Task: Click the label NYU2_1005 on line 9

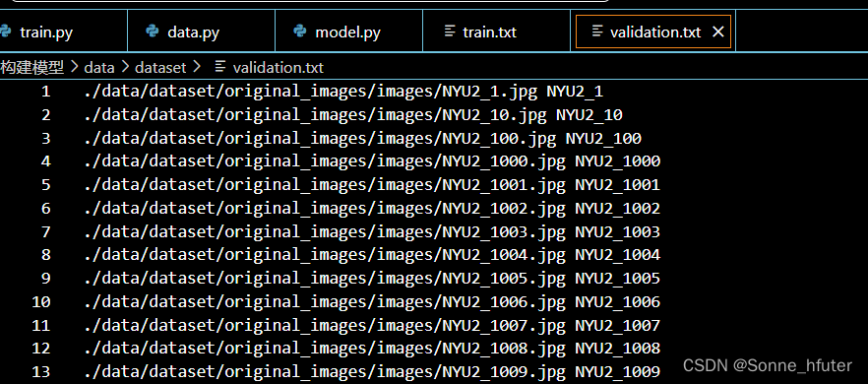Action: (618, 279)
